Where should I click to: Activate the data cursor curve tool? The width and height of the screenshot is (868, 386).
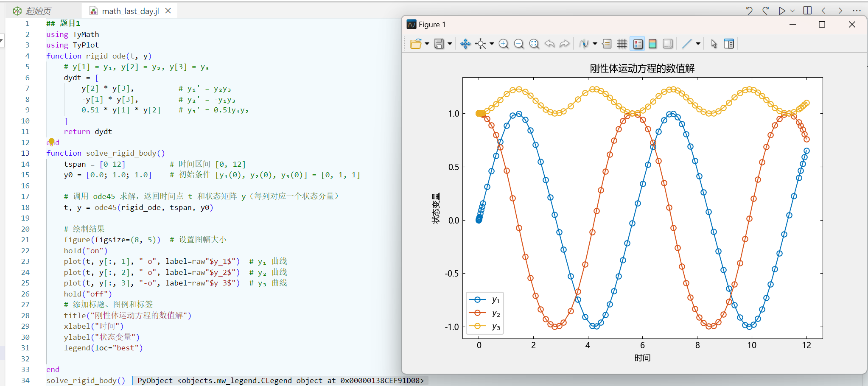pyautogui.click(x=584, y=44)
